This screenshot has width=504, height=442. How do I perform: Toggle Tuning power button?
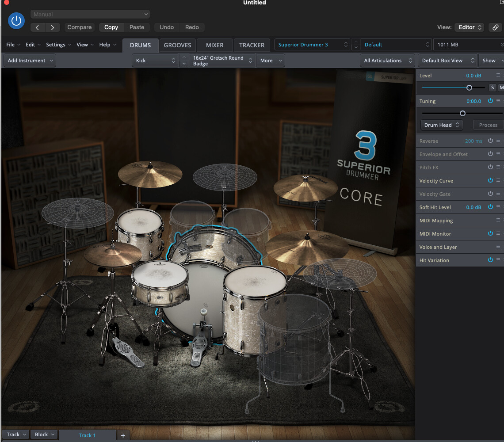(490, 101)
